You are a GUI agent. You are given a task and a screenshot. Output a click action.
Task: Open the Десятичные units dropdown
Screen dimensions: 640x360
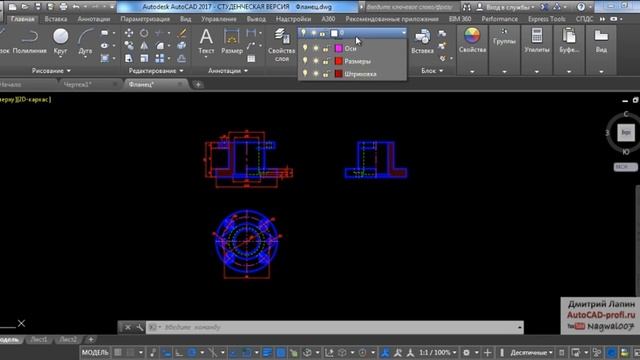[531, 352]
